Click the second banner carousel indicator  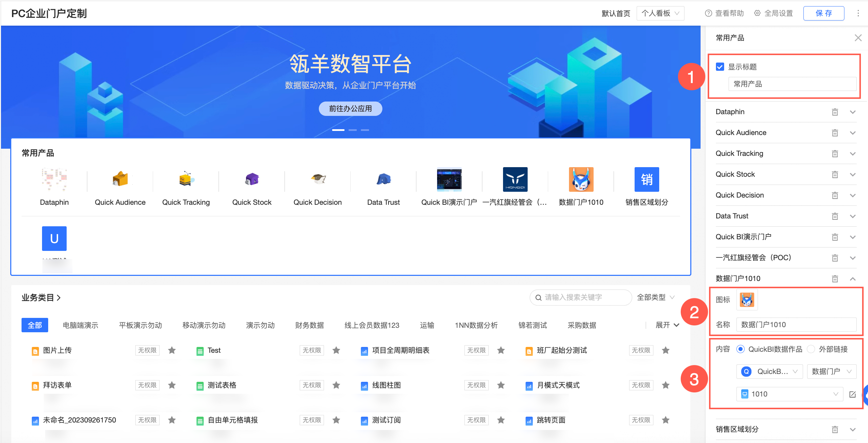pyautogui.click(x=352, y=130)
